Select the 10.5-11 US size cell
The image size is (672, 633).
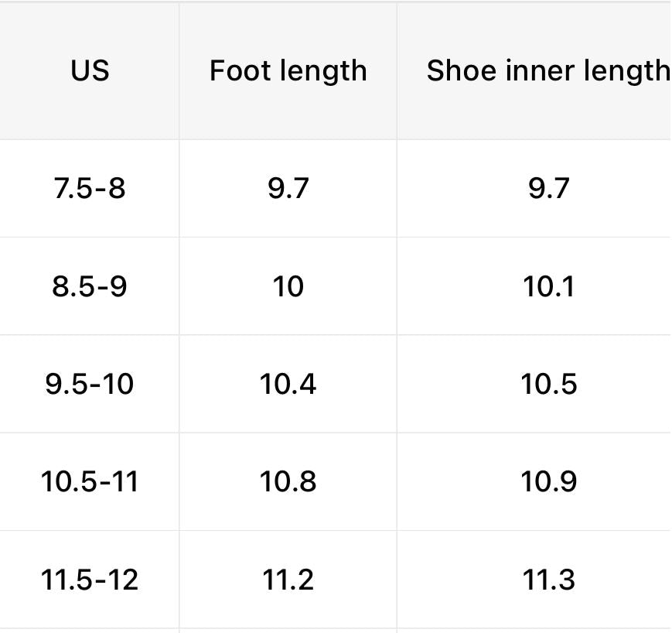click(90, 481)
